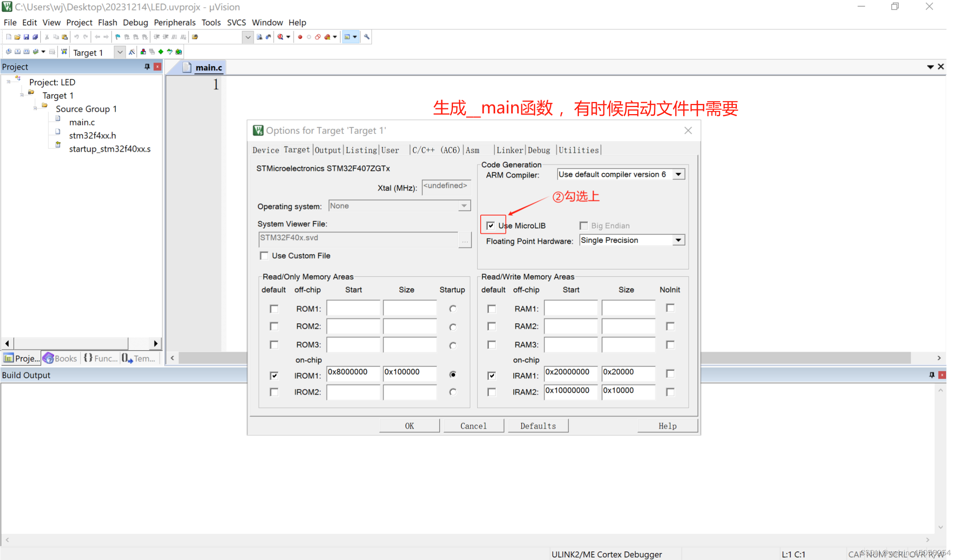
Task: Collapse the Project: LED tree node
Action: [x=8, y=82]
